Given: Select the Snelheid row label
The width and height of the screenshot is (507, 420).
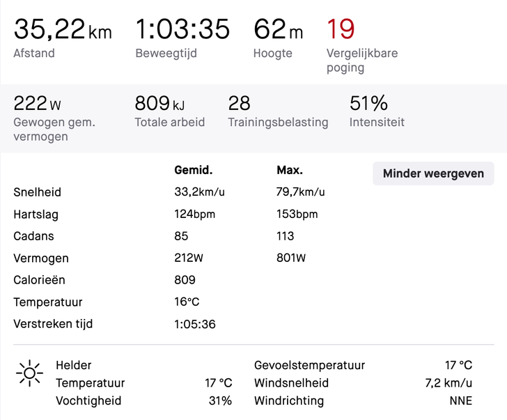Looking at the screenshot, I should pyautogui.click(x=38, y=192).
